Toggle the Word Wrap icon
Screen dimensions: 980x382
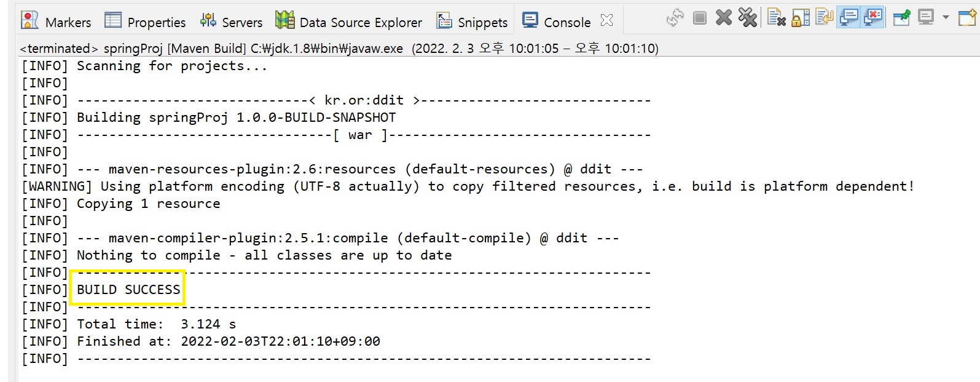point(824,18)
